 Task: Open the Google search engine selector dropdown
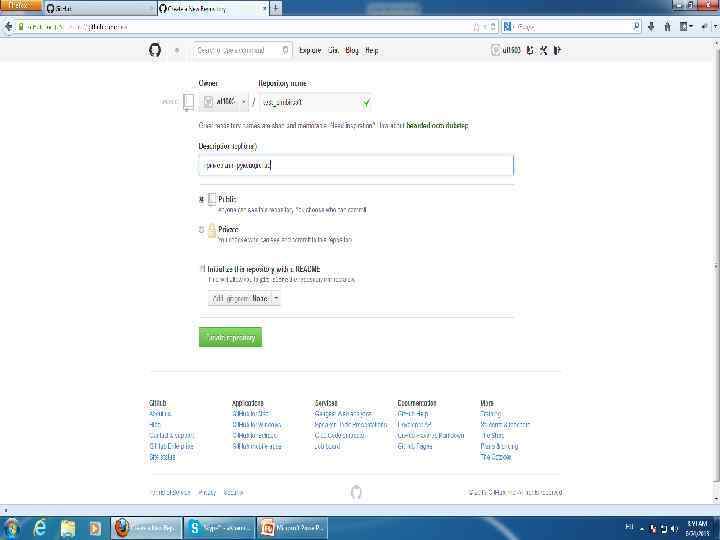tap(508, 27)
